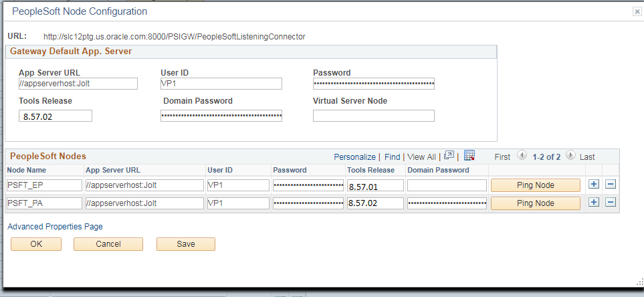Download PeopleSoft Nodes grid to spreadsheet
This screenshot has height=297, width=644.
469,155
